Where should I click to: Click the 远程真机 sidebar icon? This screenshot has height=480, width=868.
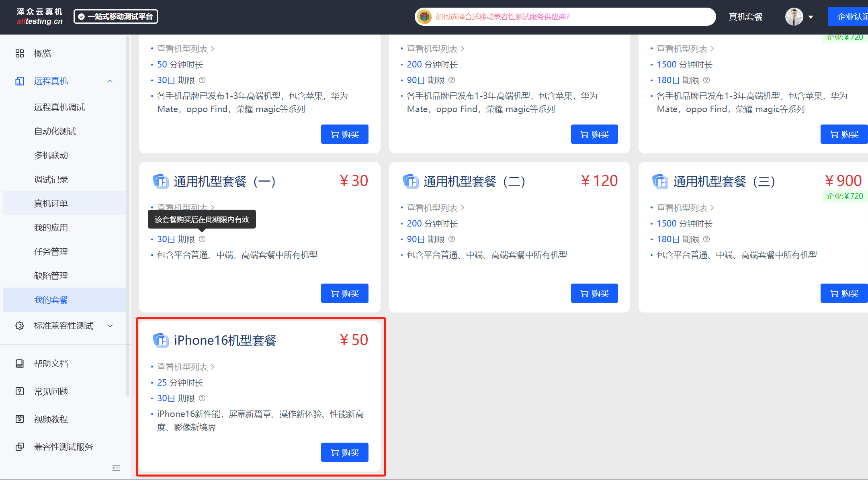20,81
